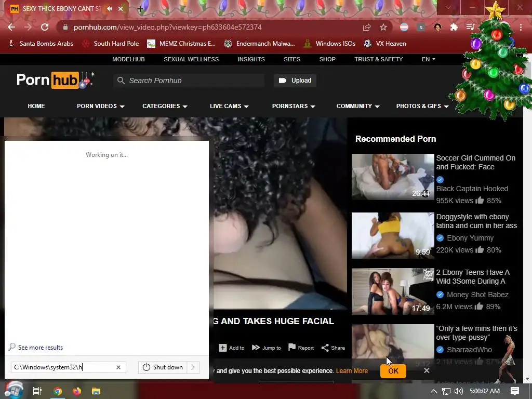
Task: Mute the tab via its speaker icon
Action: (x=109, y=9)
